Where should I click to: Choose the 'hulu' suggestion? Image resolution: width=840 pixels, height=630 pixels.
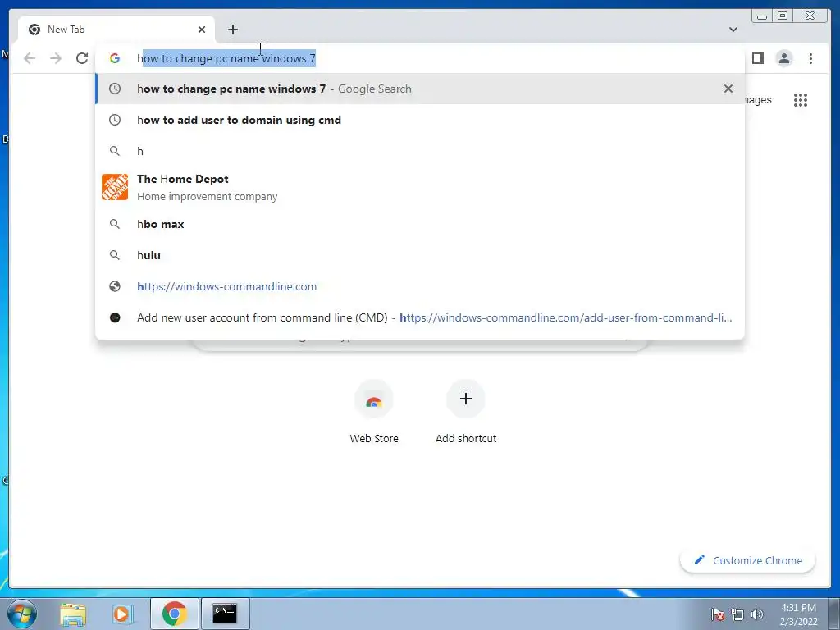419,255
